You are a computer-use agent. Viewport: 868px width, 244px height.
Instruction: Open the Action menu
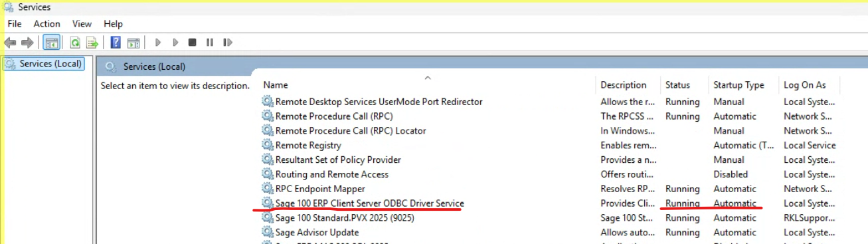(47, 23)
